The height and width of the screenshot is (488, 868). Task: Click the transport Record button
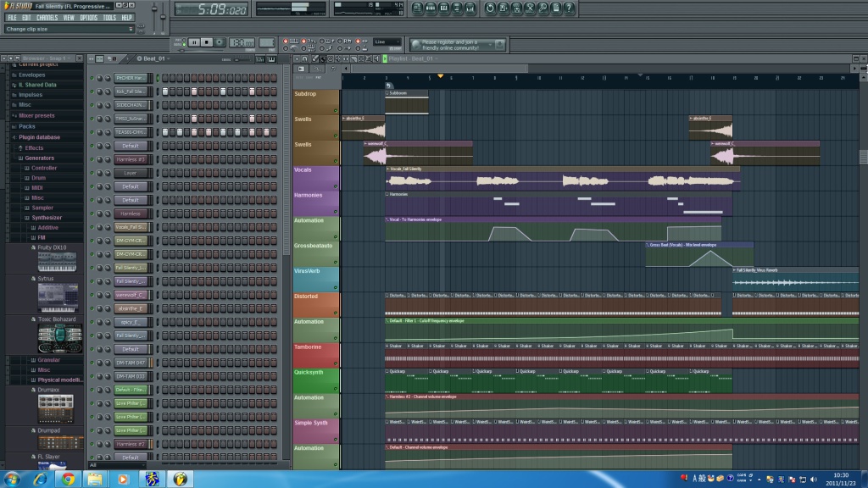pyautogui.click(x=220, y=42)
